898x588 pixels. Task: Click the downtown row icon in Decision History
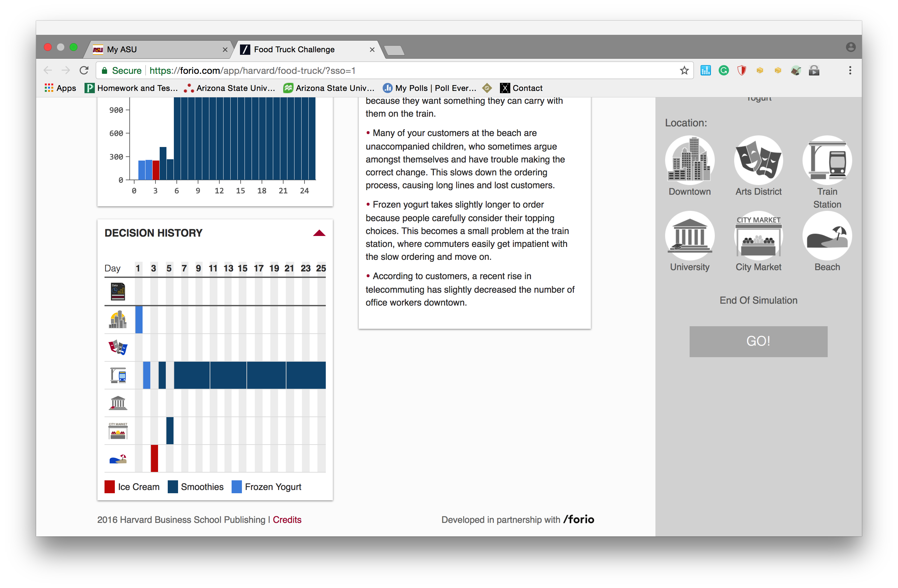pos(118,319)
